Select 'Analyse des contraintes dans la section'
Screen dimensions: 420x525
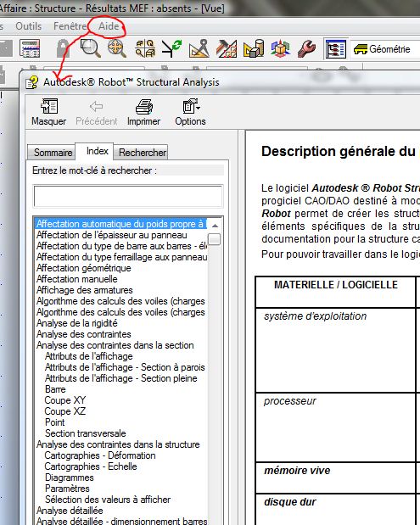(x=115, y=345)
